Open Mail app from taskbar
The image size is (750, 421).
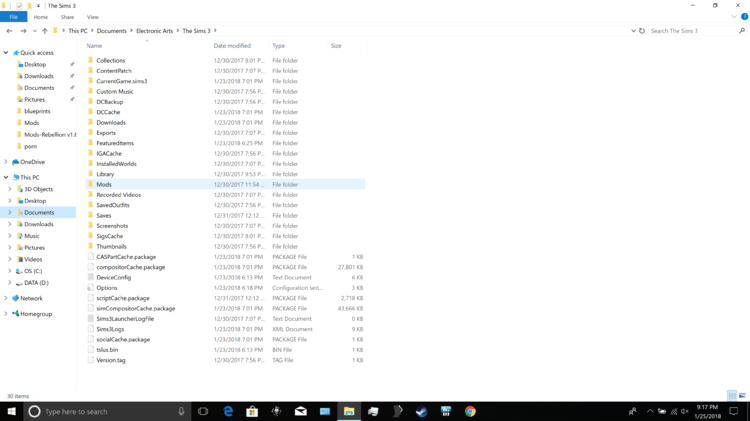[x=300, y=411]
